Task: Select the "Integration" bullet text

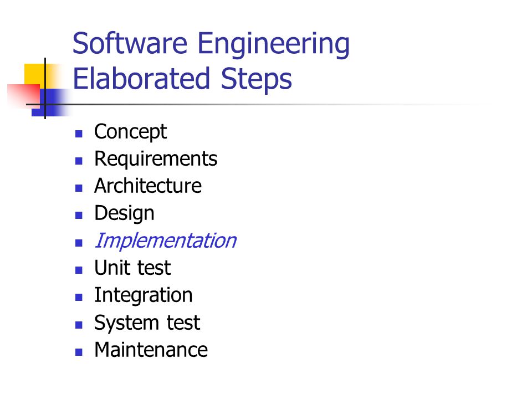Action: point(143,295)
